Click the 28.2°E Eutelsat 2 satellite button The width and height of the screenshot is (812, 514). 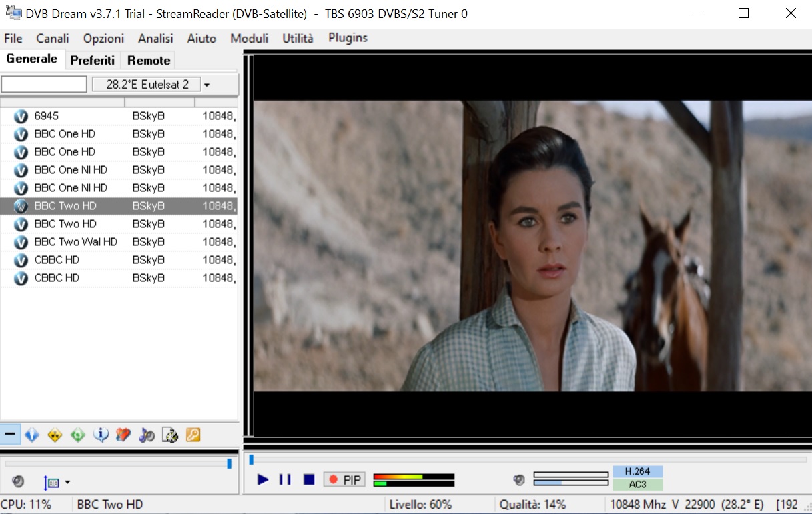pos(147,84)
